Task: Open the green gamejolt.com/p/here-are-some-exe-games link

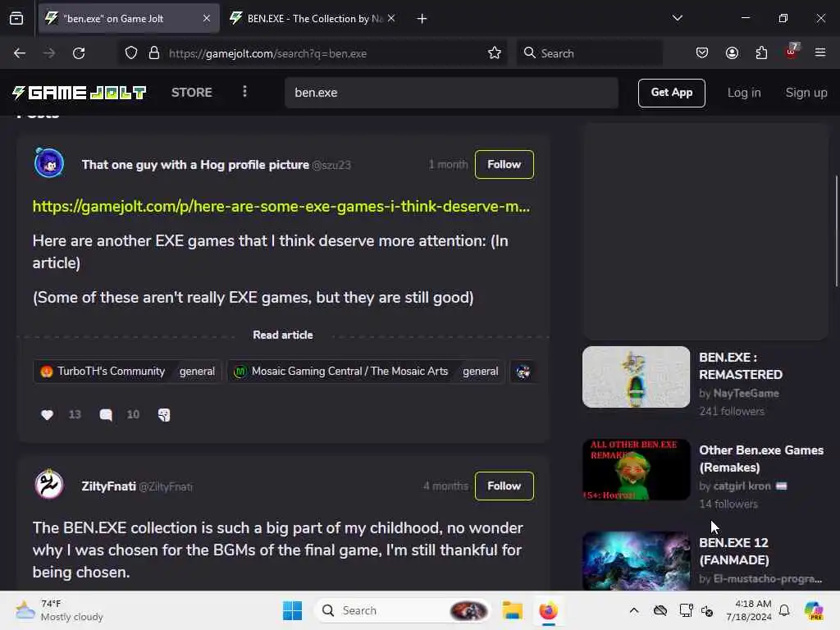Action: pyautogui.click(x=281, y=206)
